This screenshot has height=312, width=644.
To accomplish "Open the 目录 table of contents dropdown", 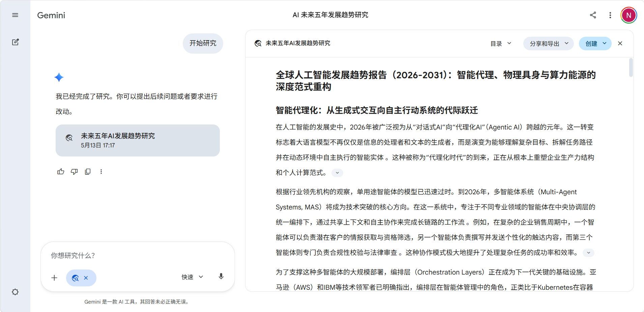I will tap(501, 44).
